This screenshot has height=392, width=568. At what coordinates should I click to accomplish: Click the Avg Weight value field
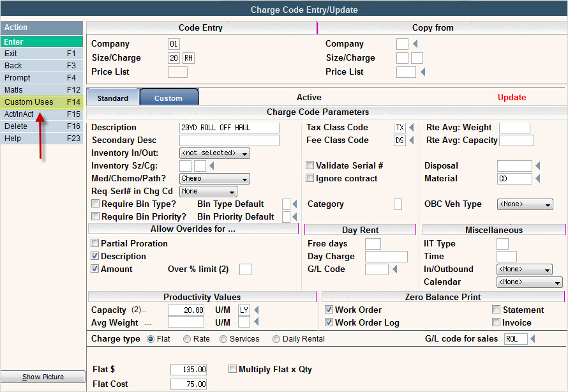click(186, 322)
